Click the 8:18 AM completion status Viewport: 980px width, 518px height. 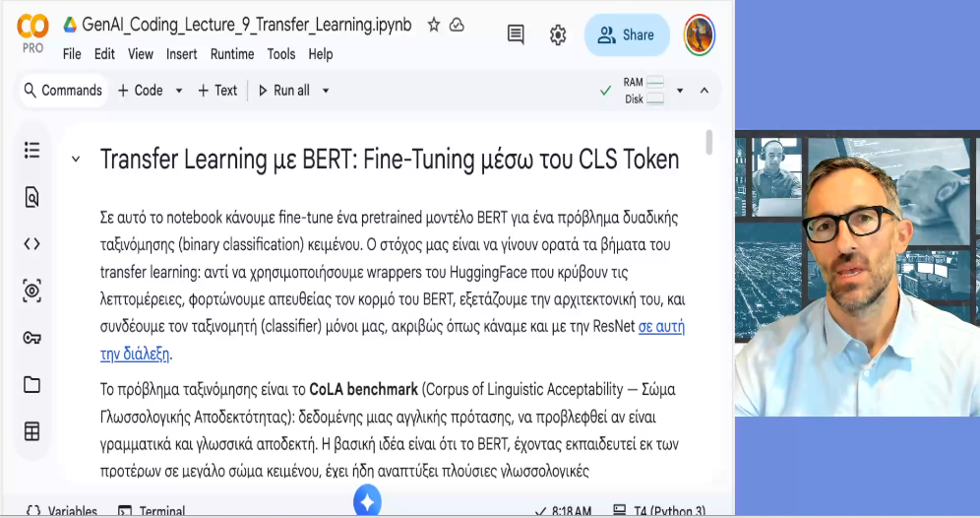coord(563,510)
